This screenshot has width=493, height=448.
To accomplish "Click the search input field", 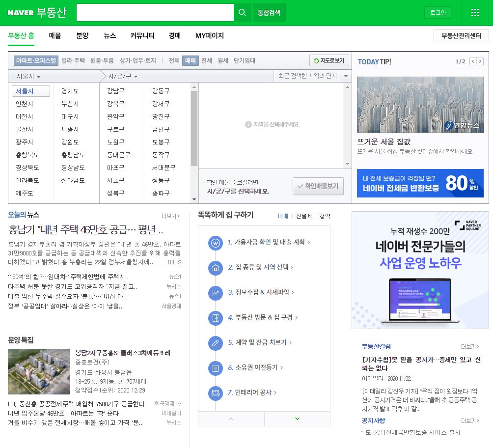I will coord(155,13).
